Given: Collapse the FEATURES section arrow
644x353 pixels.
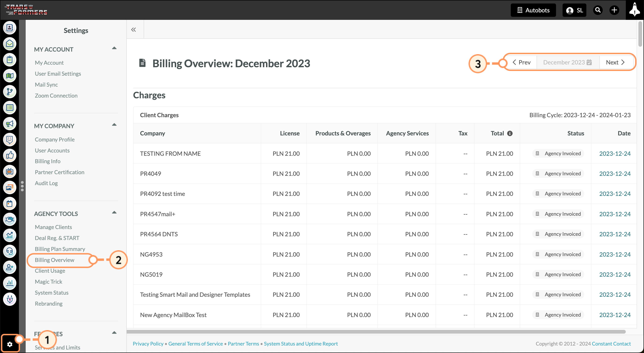Looking at the screenshot, I should click(114, 332).
